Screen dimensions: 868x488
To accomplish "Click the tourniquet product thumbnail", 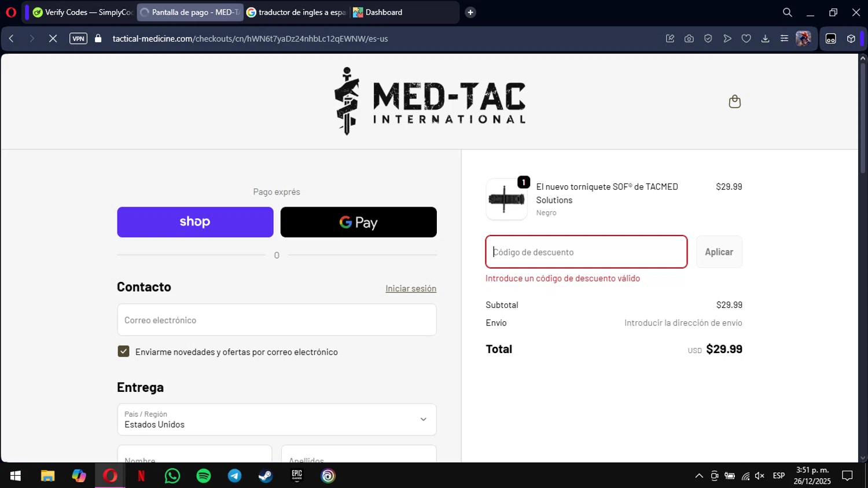I will tap(506, 199).
